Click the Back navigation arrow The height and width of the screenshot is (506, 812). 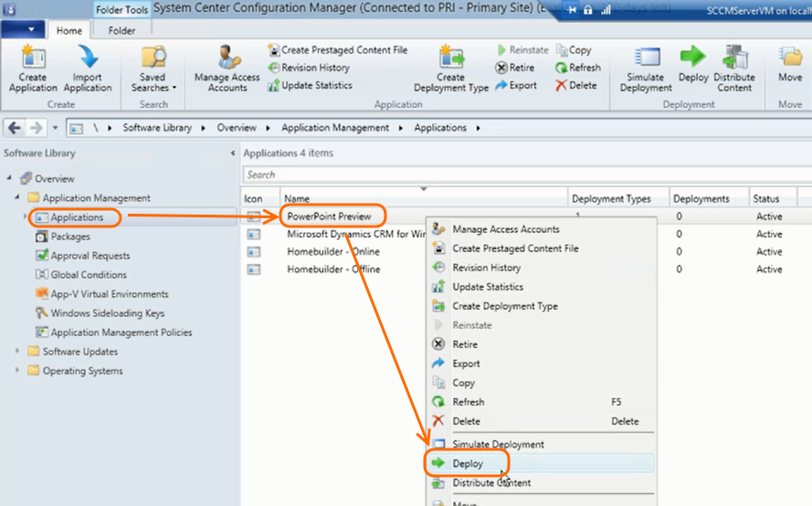coord(15,128)
